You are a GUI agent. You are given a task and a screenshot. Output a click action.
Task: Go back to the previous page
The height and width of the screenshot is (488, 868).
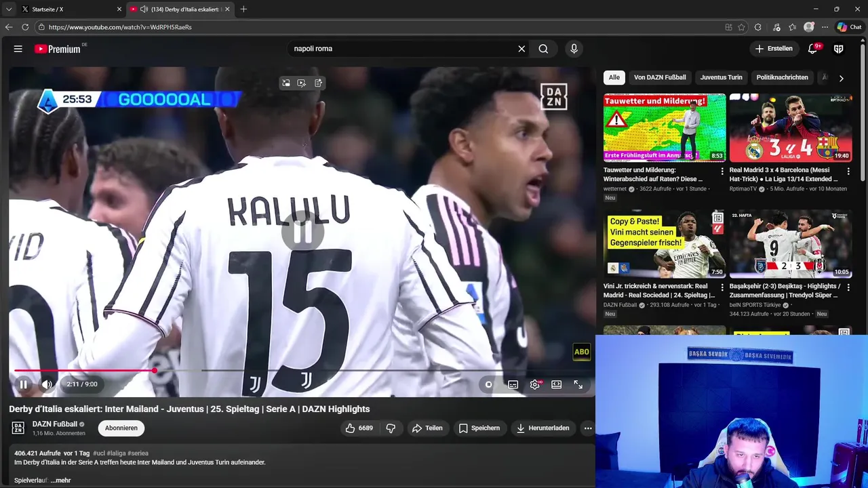click(x=9, y=27)
